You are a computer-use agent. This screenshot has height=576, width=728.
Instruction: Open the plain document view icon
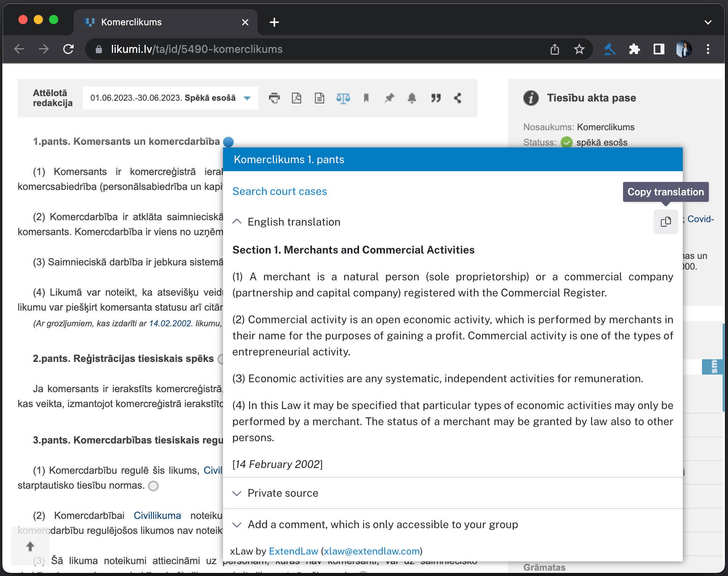(320, 98)
